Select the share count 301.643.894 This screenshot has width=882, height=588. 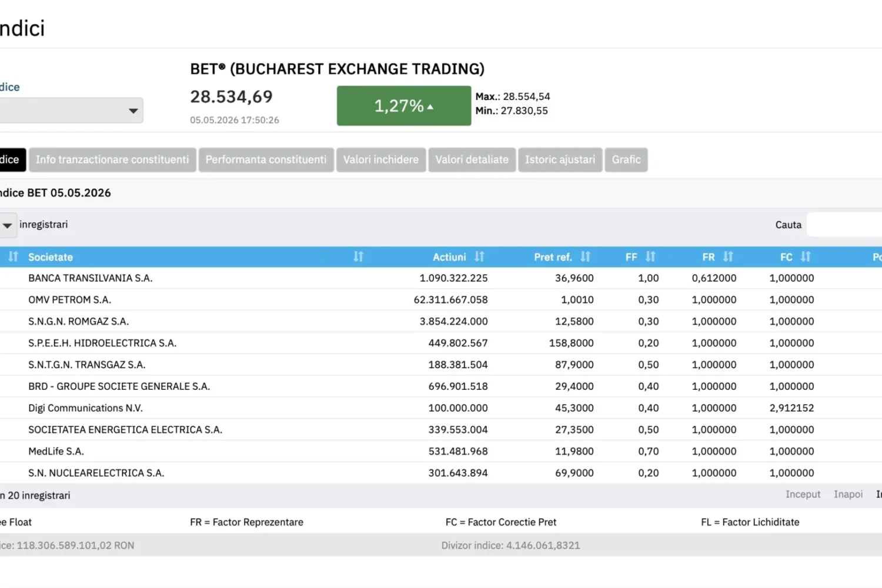[458, 473]
